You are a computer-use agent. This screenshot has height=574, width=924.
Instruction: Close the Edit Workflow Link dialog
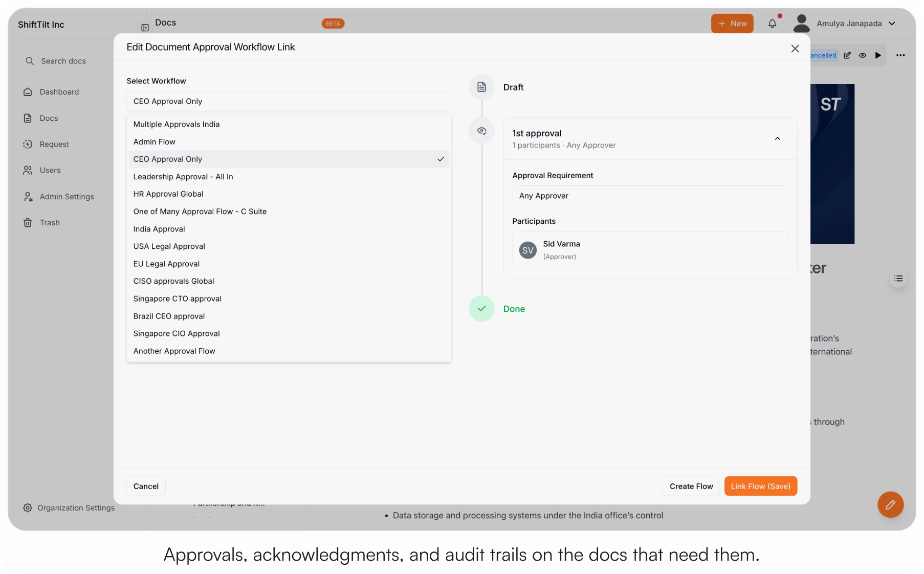point(795,48)
